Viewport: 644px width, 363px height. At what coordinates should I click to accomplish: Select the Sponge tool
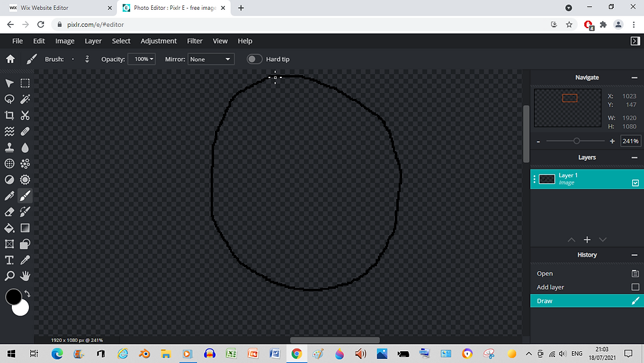coord(25,180)
